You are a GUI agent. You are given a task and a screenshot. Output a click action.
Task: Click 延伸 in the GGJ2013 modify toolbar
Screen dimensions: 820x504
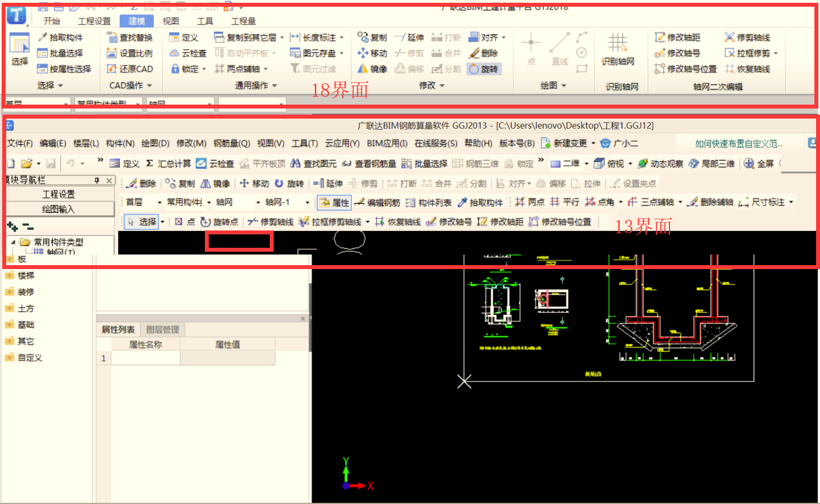328,183
